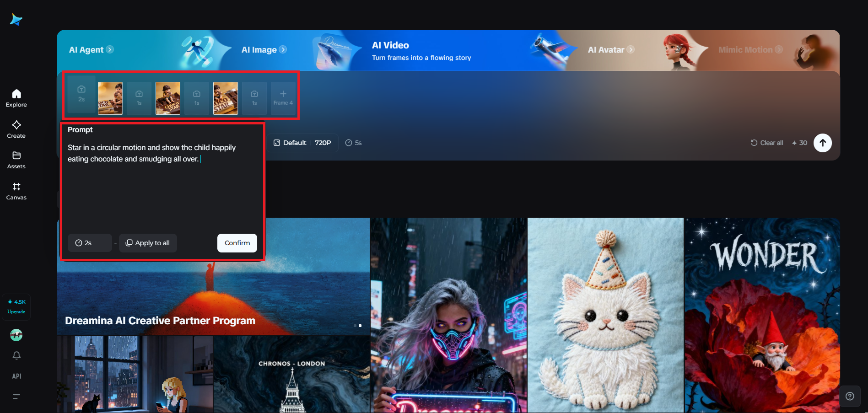The height and width of the screenshot is (413, 868).
Task: Add a new frame via Frame 4
Action: pos(283,97)
